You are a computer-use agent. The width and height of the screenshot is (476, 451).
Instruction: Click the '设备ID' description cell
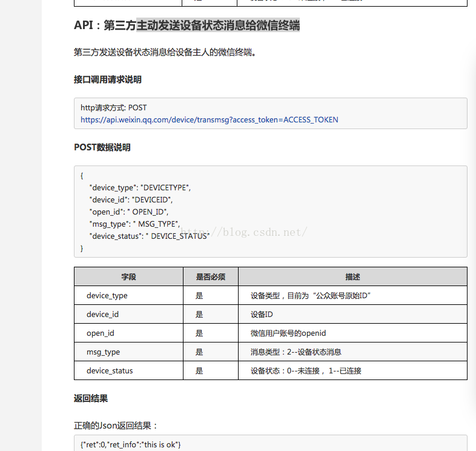[352, 314]
